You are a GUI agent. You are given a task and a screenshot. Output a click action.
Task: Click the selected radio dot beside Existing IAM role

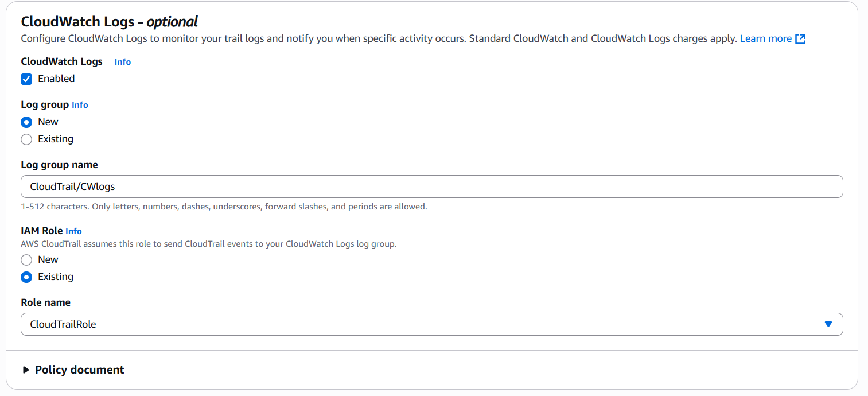tap(26, 277)
